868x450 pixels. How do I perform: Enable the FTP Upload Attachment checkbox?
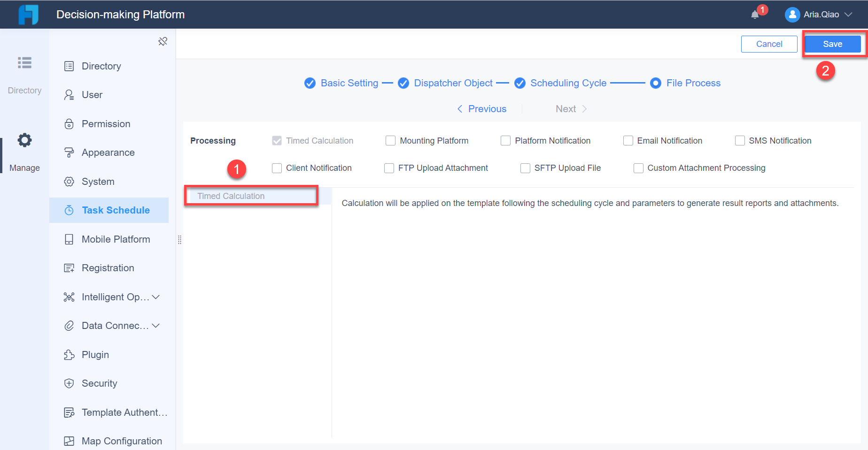point(389,168)
